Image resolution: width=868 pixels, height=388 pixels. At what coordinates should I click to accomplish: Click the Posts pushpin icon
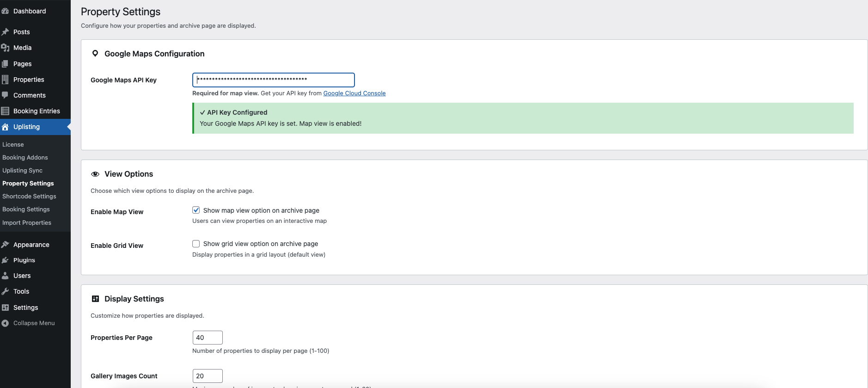[x=5, y=32]
